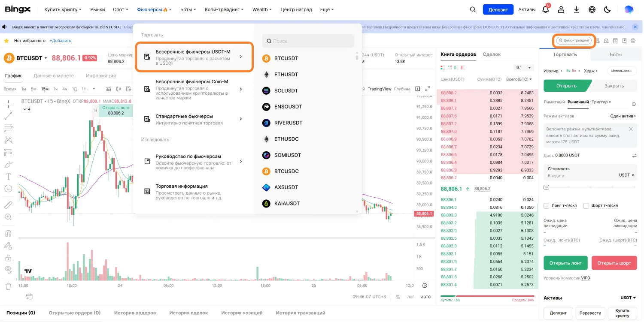The image size is (644, 322).
Task: Remove drawings with the trash tool
Action: click(8, 286)
